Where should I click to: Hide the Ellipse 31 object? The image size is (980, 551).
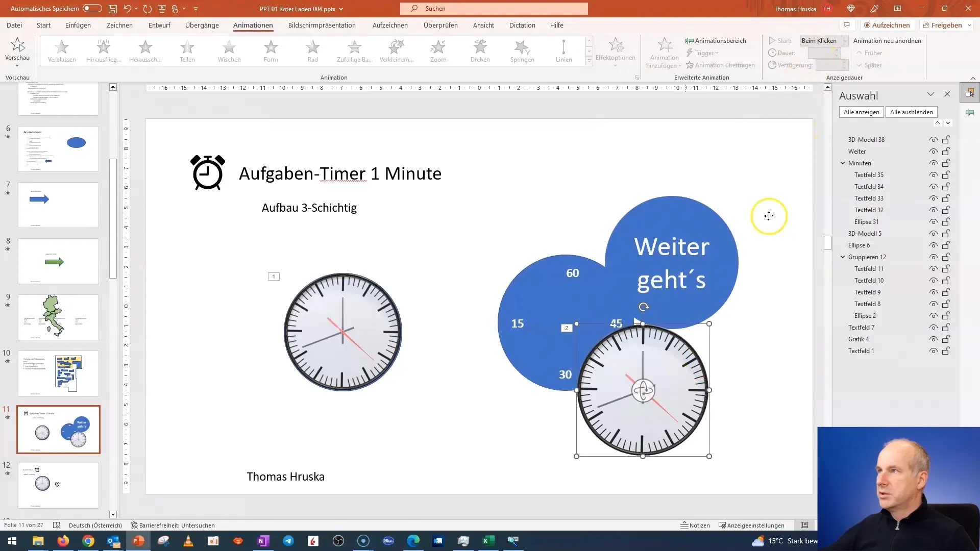tap(933, 222)
